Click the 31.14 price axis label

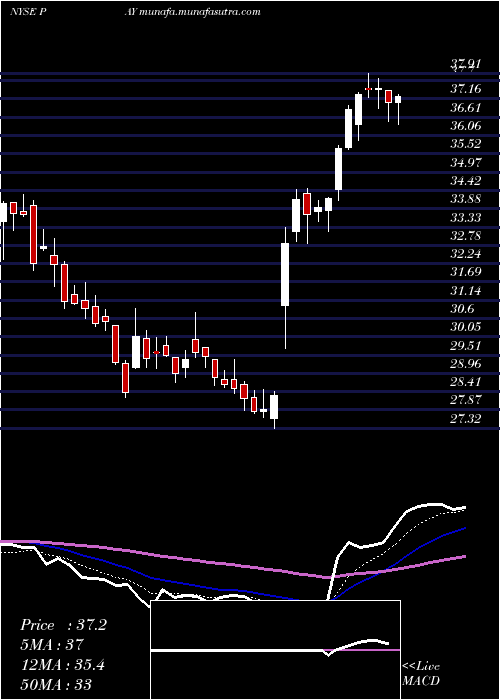tap(466, 291)
